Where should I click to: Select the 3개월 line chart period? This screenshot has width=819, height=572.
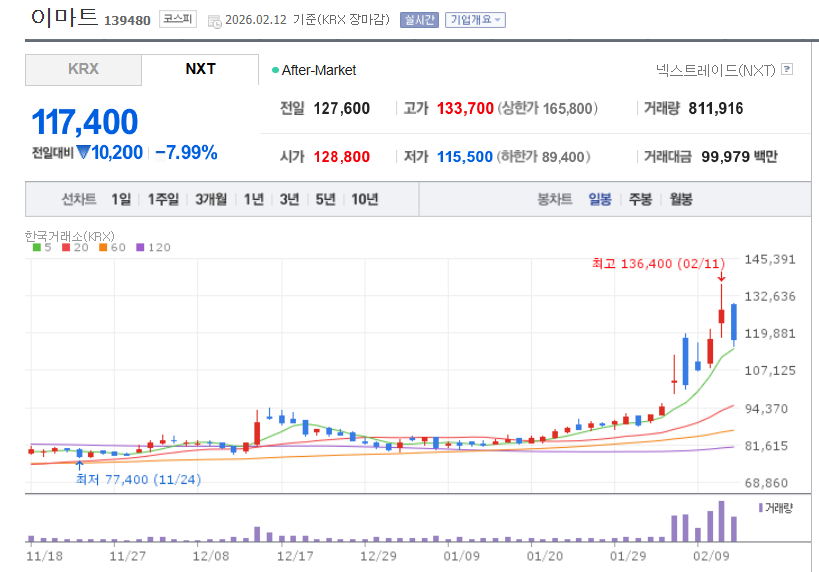(211, 199)
